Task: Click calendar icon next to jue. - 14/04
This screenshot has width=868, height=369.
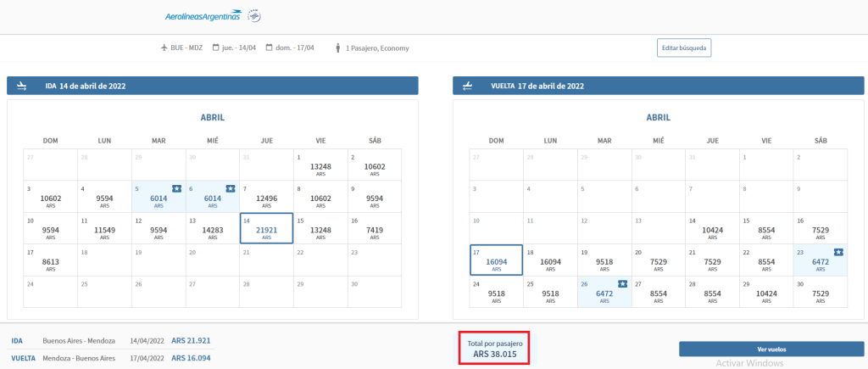Action: click(216, 48)
